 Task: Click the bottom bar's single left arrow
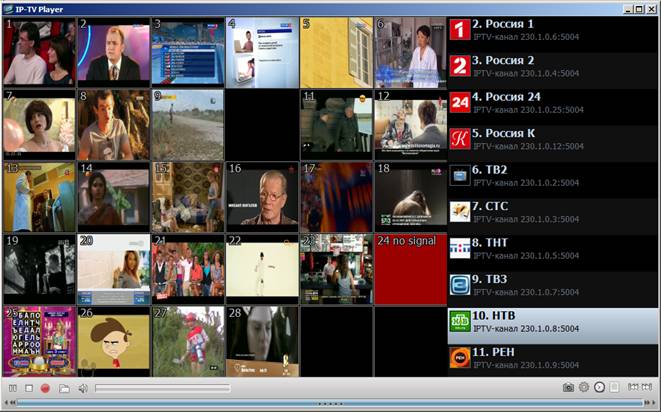[x=5, y=403]
